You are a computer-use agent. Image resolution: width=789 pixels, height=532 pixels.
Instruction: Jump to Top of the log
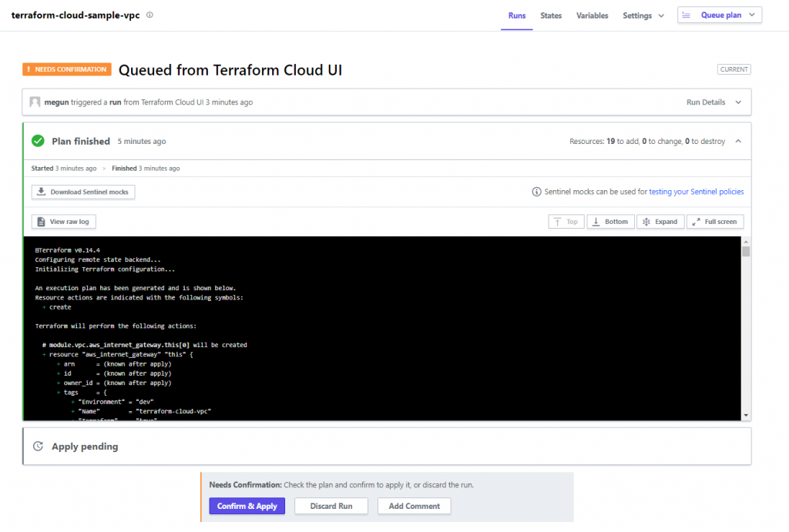[x=566, y=222]
